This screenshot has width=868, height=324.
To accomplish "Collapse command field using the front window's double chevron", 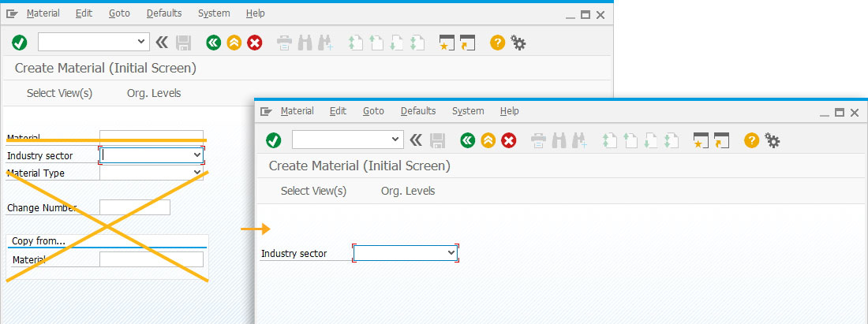I will tap(415, 140).
